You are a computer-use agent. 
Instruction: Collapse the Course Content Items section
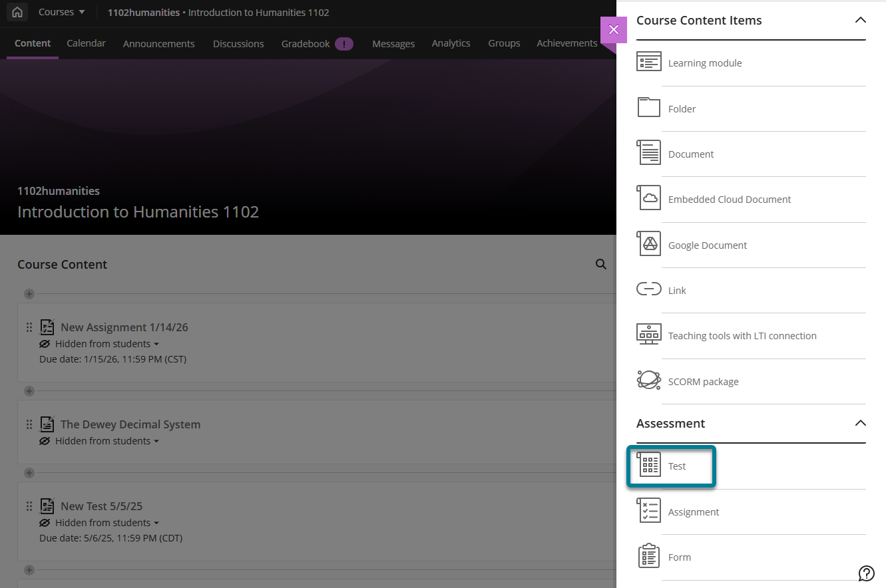click(861, 21)
